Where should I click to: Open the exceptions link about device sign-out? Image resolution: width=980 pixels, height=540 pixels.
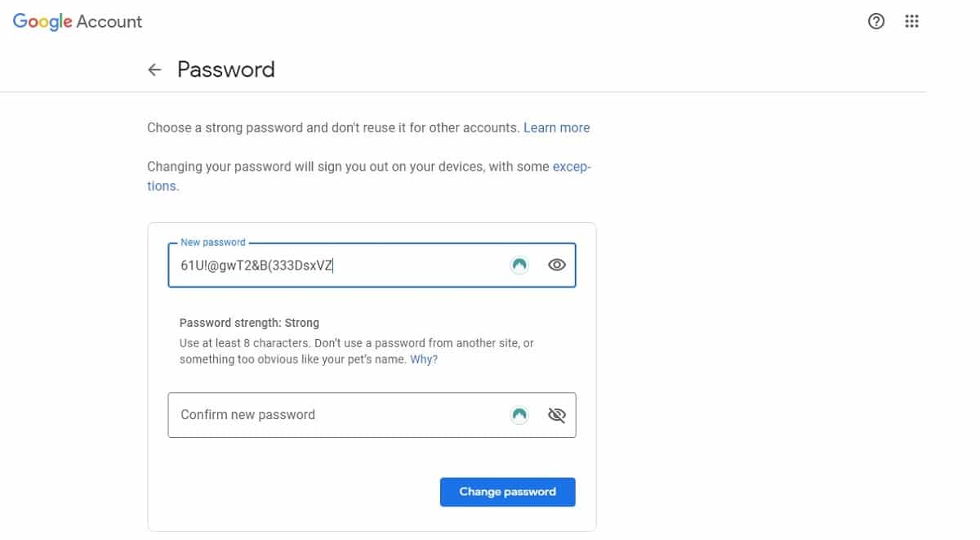coord(572,167)
